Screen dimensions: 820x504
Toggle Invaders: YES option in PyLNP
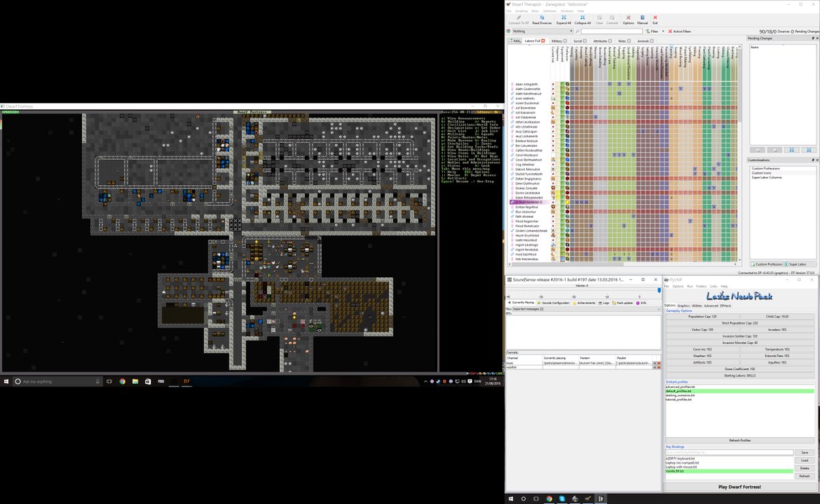point(778,329)
